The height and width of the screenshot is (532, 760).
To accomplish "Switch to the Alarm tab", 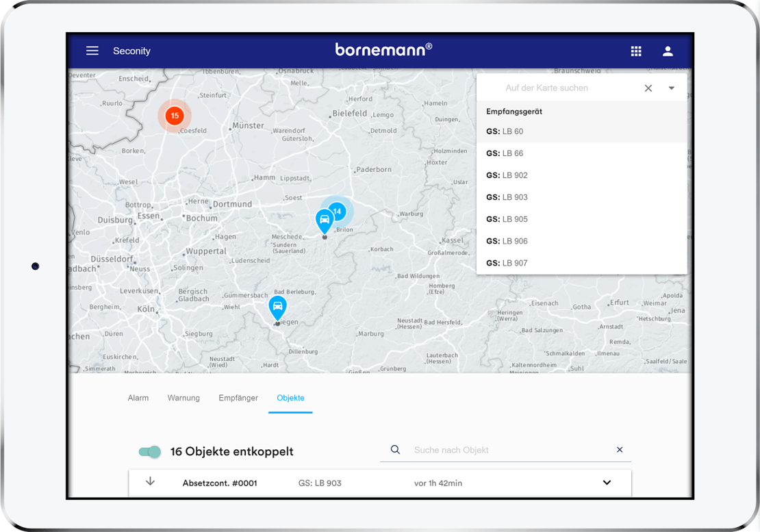I will [x=138, y=398].
